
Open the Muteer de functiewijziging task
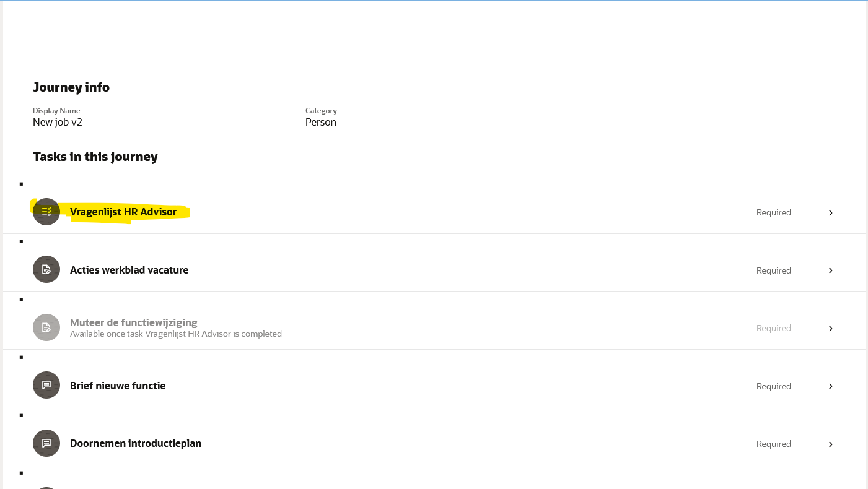134,322
